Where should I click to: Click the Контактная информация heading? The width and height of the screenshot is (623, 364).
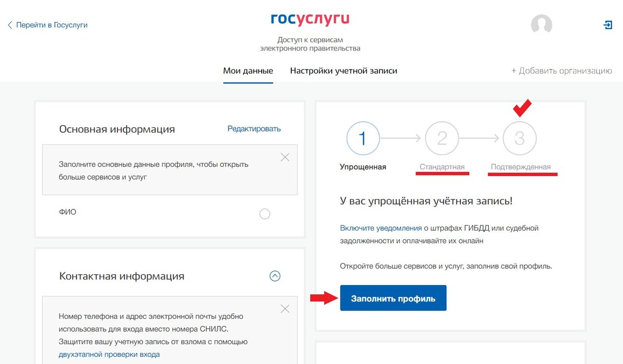tap(121, 276)
